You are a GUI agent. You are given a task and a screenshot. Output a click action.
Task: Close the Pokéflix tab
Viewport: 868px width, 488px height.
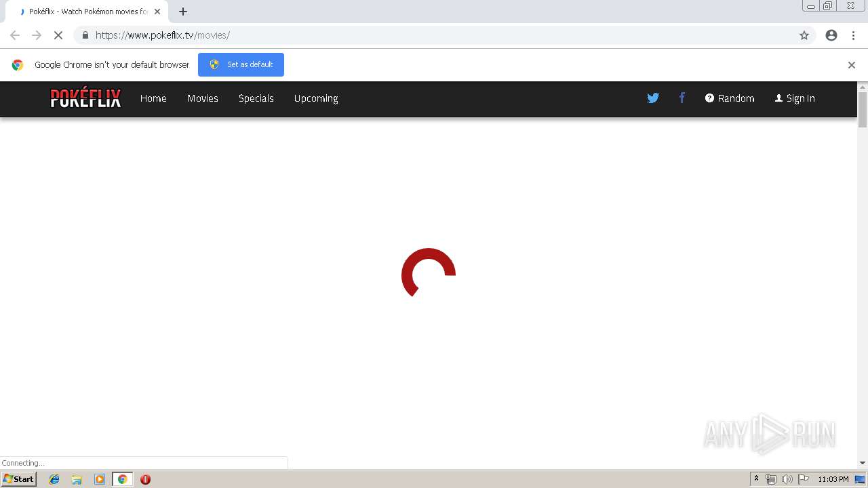pyautogui.click(x=157, y=12)
